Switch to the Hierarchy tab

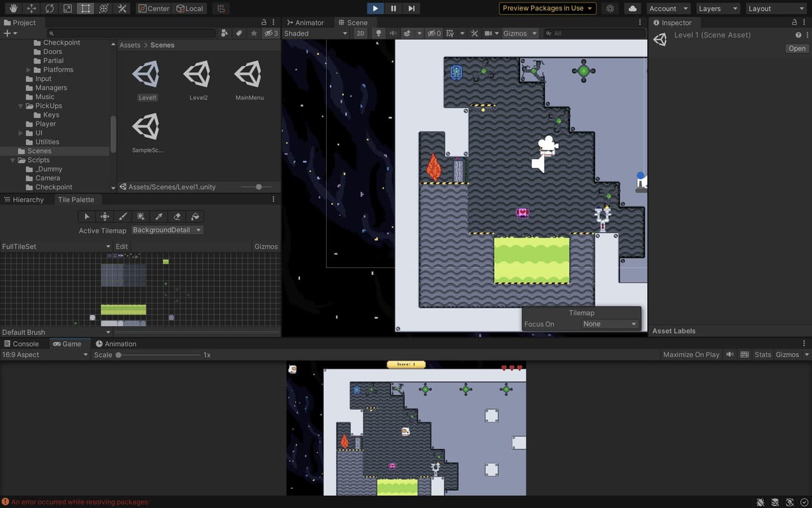tap(23, 199)
